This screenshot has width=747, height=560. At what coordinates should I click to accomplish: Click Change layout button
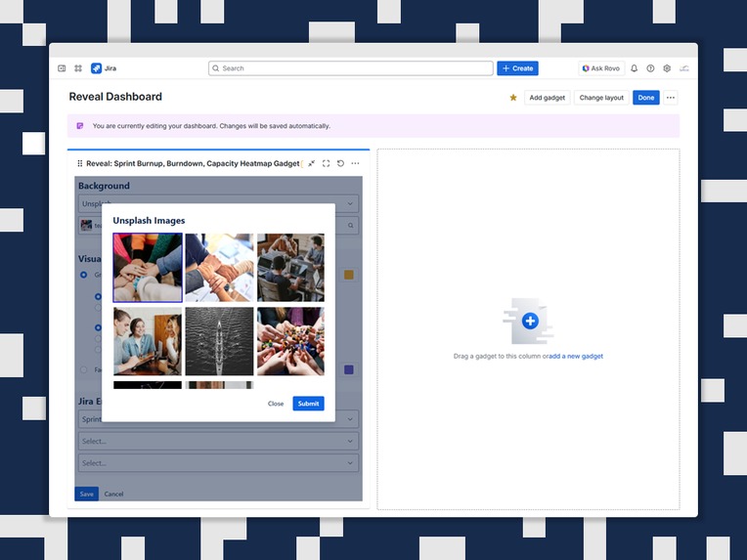(x=601, y=98)
